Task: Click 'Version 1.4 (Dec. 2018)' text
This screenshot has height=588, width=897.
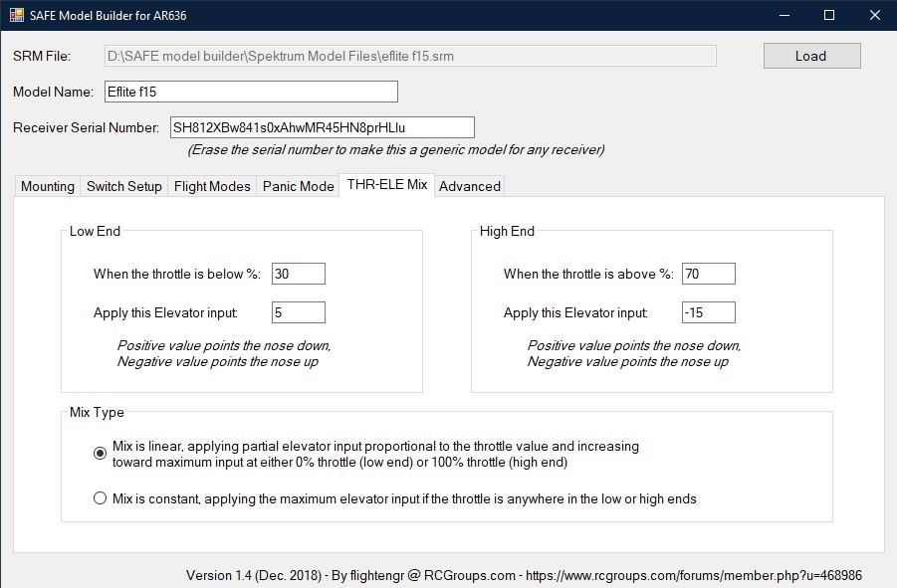Action: (x=254, y=575)
